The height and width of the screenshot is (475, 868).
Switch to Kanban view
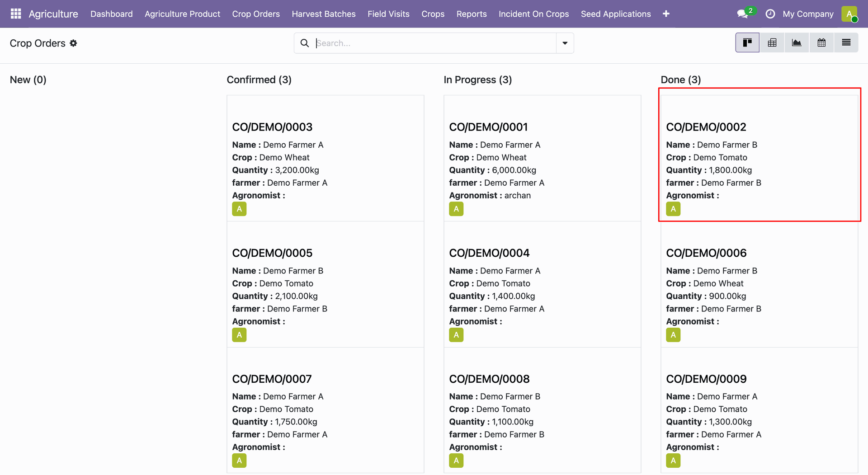(x=747, y=43)
